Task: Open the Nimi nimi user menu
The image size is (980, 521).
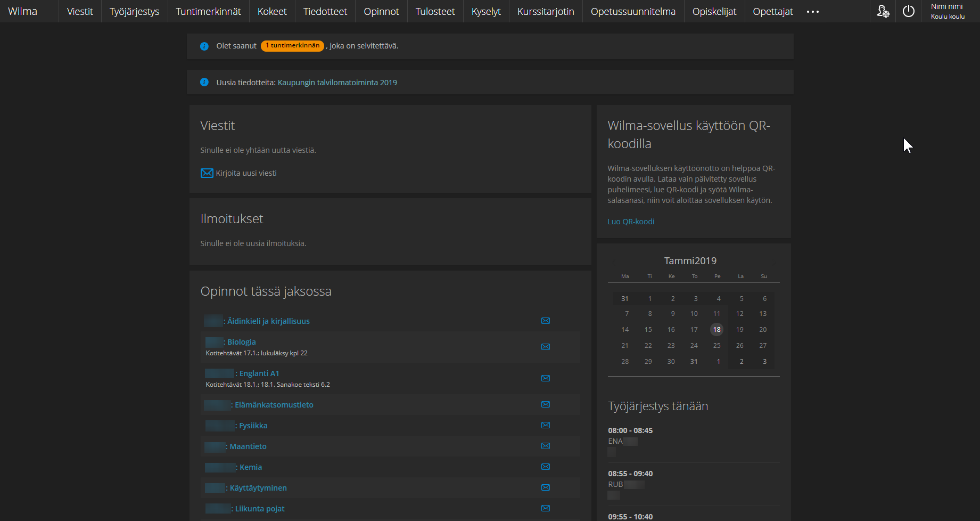Action: point(947,11)
